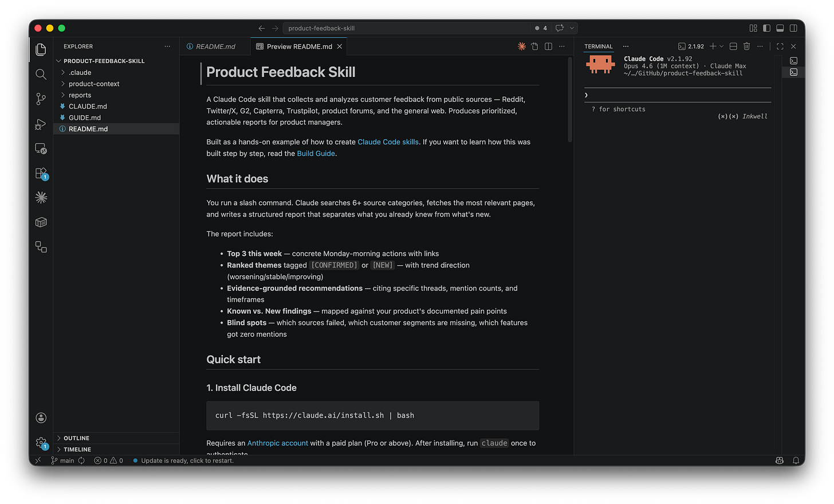834x504 pixels.
Task: Toggle the secondary side bar visibility
Action: pyautogui.click(x=793, y=27)
